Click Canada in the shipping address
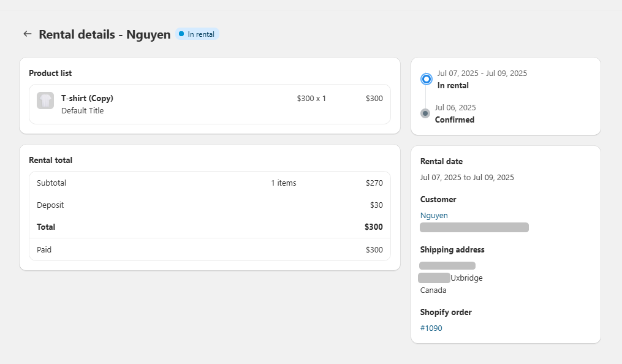 (x=433, y=290)
